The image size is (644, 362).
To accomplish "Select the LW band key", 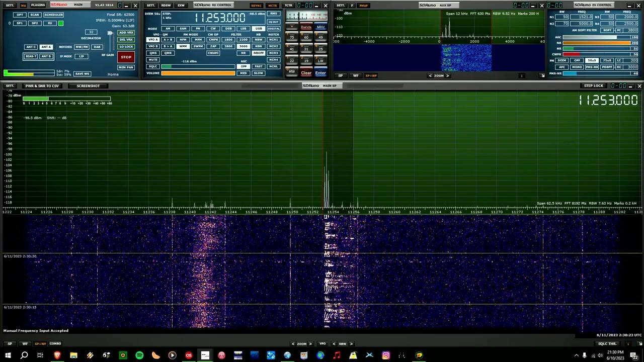I will (x=320, y=61).
